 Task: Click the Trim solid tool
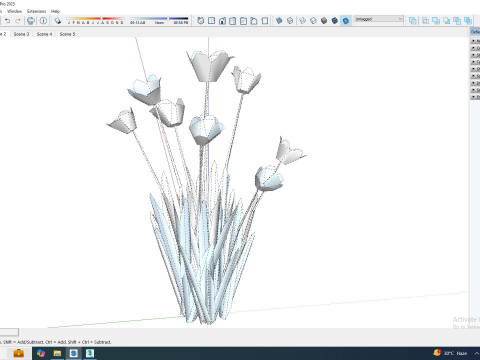pyautogui.click(x=457, y=21)
